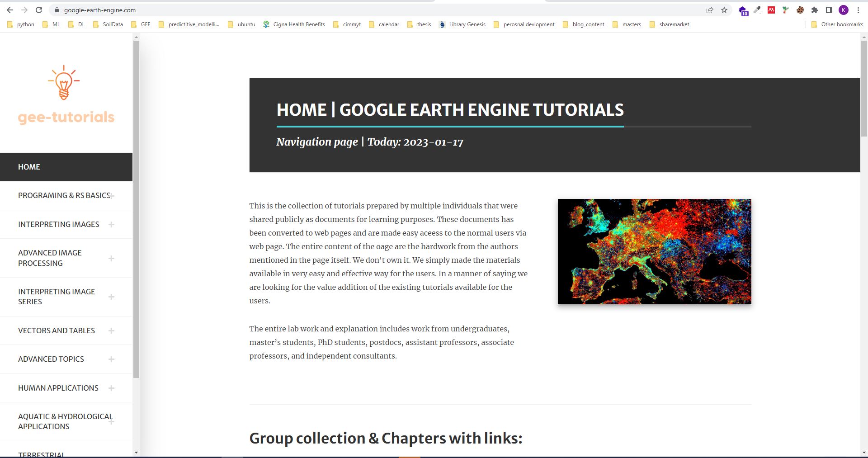The width and height of the screenshot is (868, 458).
Task: Click the Navigation page Today date subtitle
Action: pyautogui.click(x=370, y=142)
